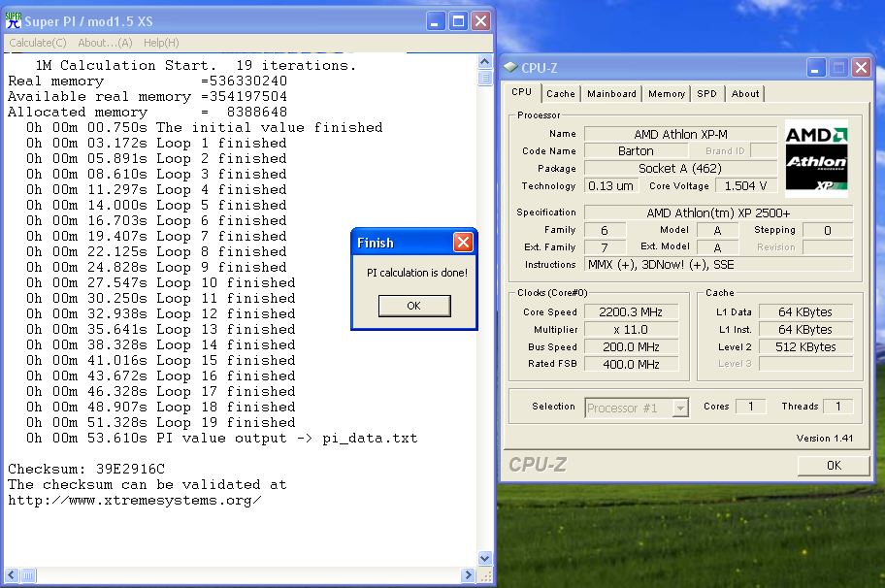
Task: Click the 'Loop 1 finished' line
Action: click(x=156, y=144)
